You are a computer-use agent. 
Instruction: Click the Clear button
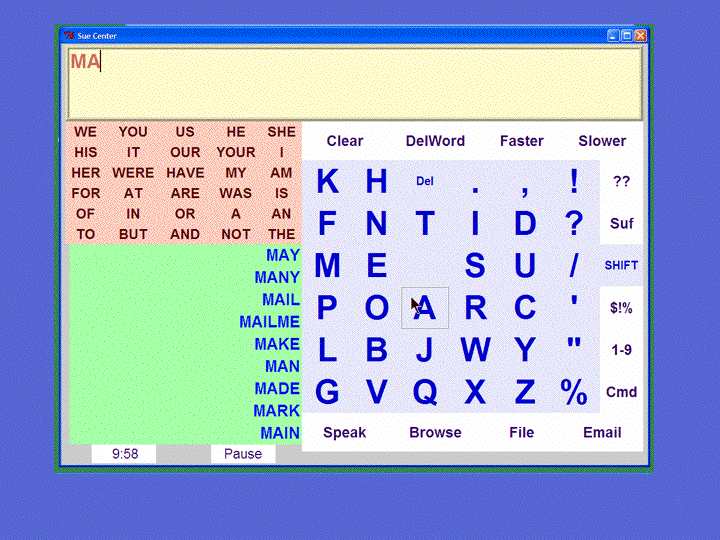point(345,141)
